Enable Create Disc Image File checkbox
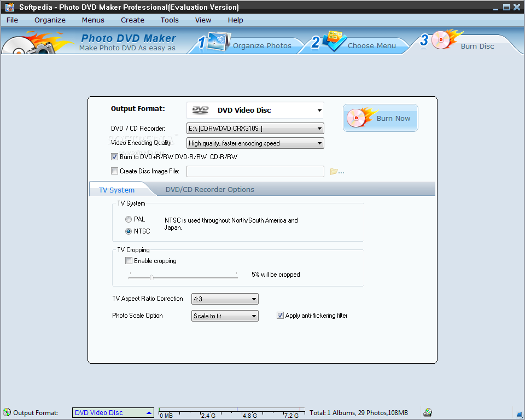 click(114, 171)
